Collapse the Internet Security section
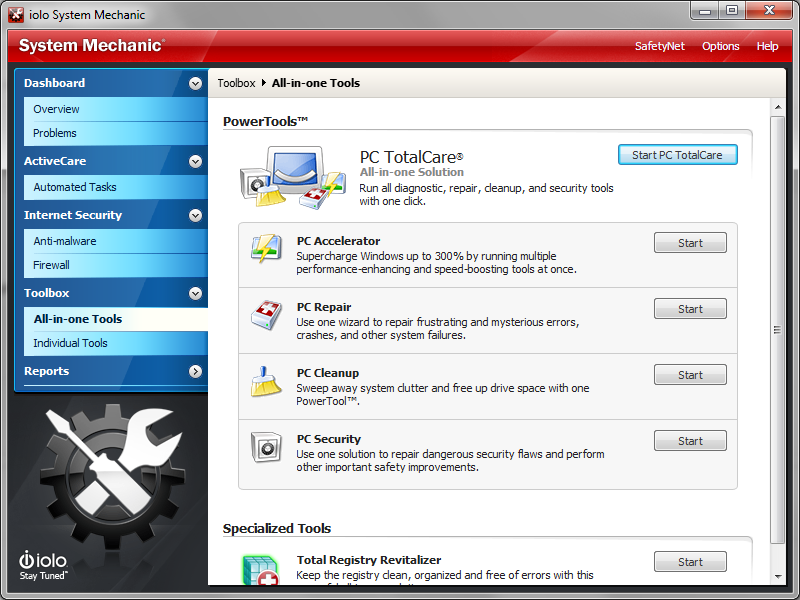 tap(195, 215)
